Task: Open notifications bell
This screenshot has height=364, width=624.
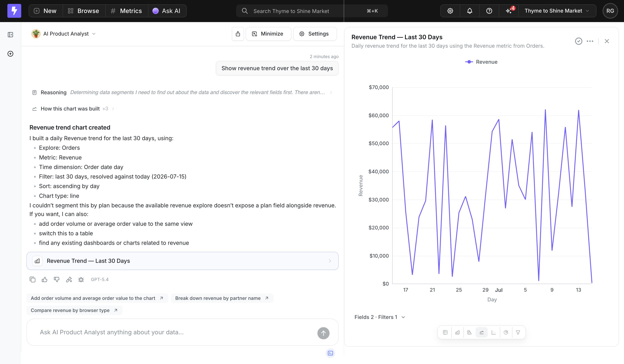Action: pos(470,11)
